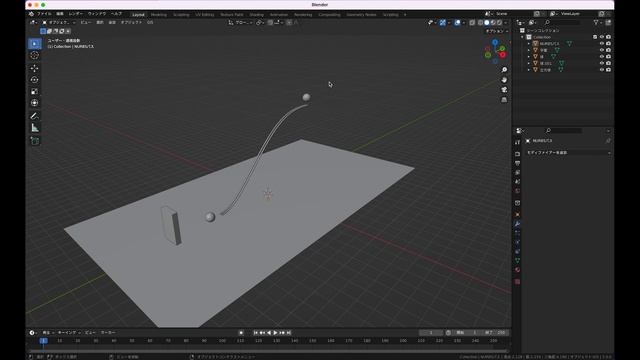The height and width of the screenshot is (360, 640).
Task: Open the Object Data properties green tab
Action: click(518, 260)
